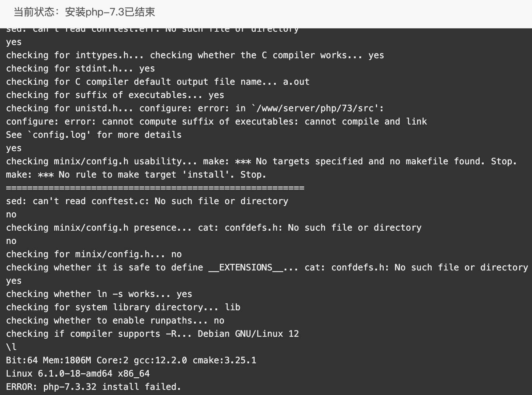Click the Bit:64 Mem:1806M system info line
This screenshot has height=395, width=532.
(x=131, y=360)
